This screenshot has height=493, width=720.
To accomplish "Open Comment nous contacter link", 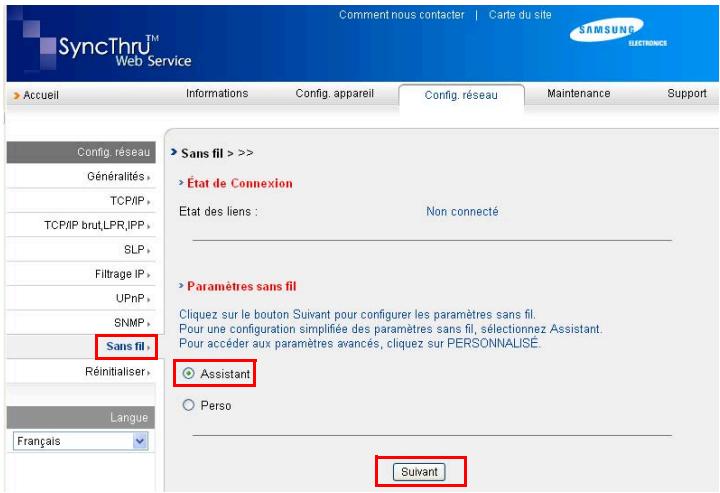I will click(401, 15).
